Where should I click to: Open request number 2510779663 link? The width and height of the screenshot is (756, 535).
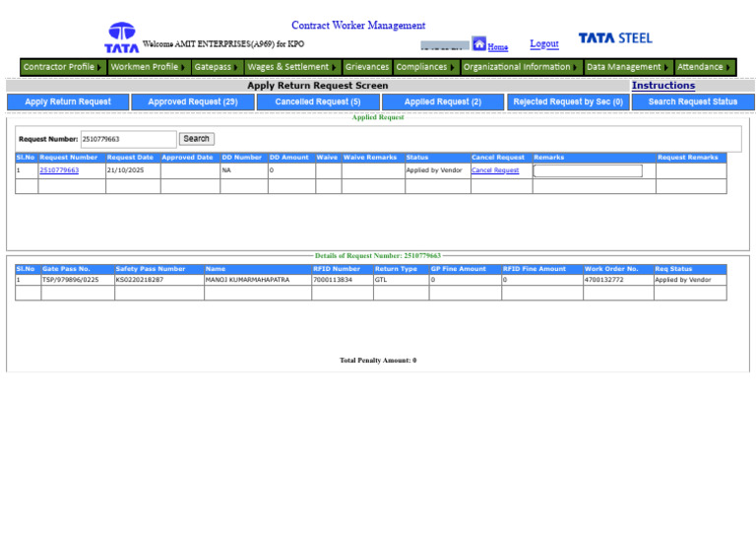[59, 170]
